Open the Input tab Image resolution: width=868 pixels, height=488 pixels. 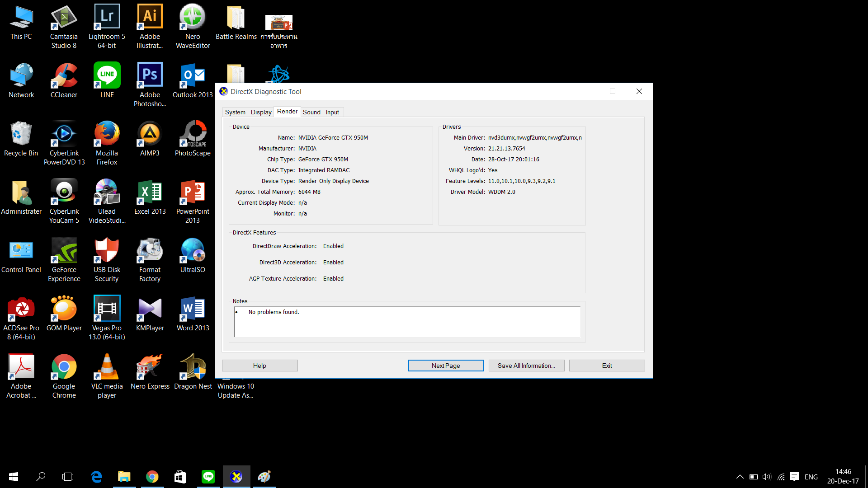(x=332, y=112)
